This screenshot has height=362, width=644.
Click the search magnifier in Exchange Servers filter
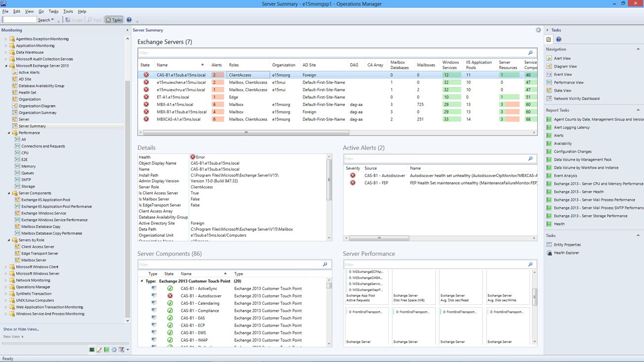[530, 53]
